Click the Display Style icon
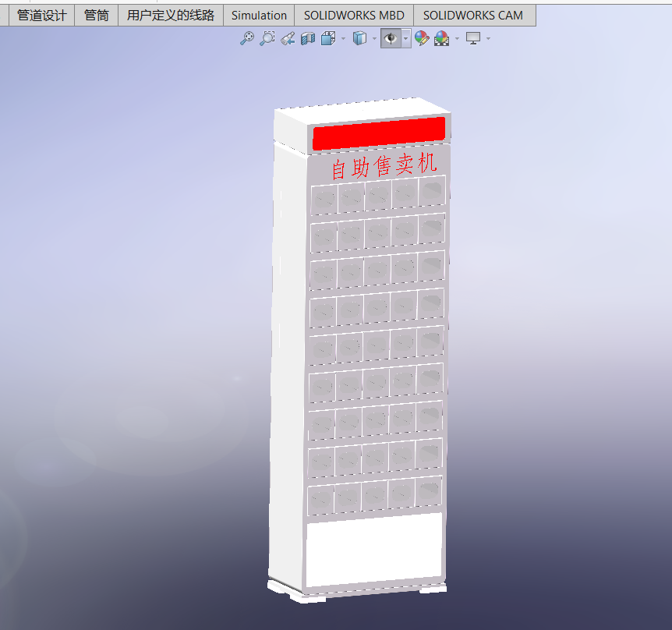The height and width of the screenshot is (630, 672). (x=359, y=38)
